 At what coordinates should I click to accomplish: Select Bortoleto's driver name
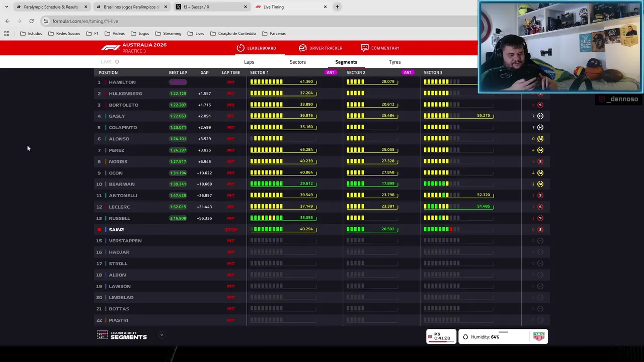point(123,105)
